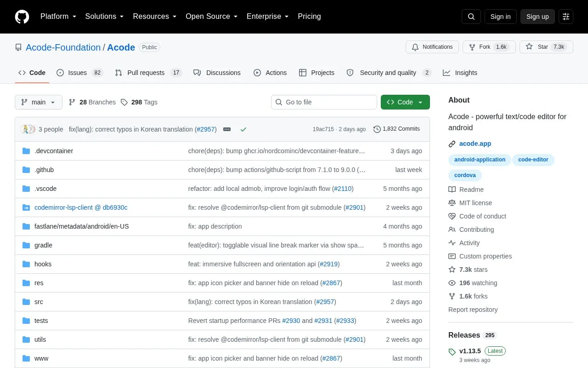588x368 pixels.
Task: Expand the Solutions menu
Action: coord(104,17)
